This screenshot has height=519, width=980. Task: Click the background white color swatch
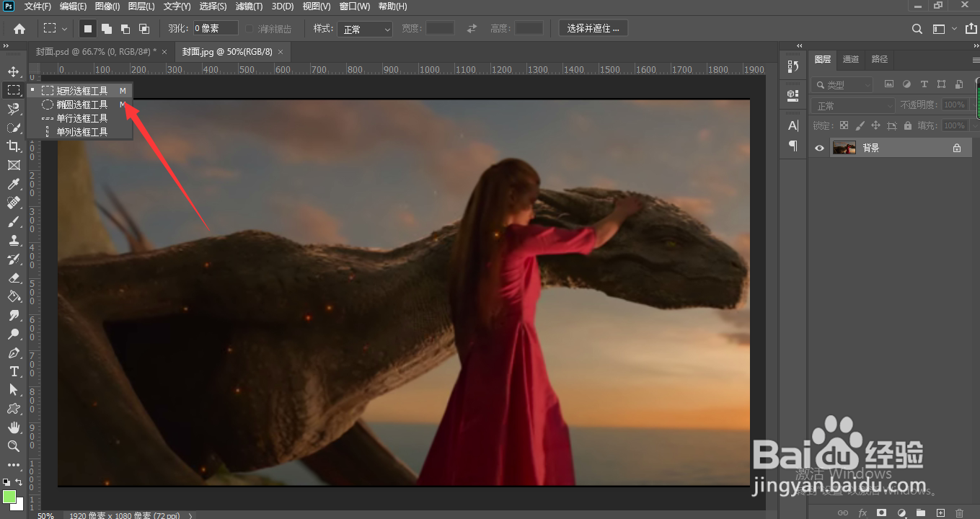pos(19,505)
